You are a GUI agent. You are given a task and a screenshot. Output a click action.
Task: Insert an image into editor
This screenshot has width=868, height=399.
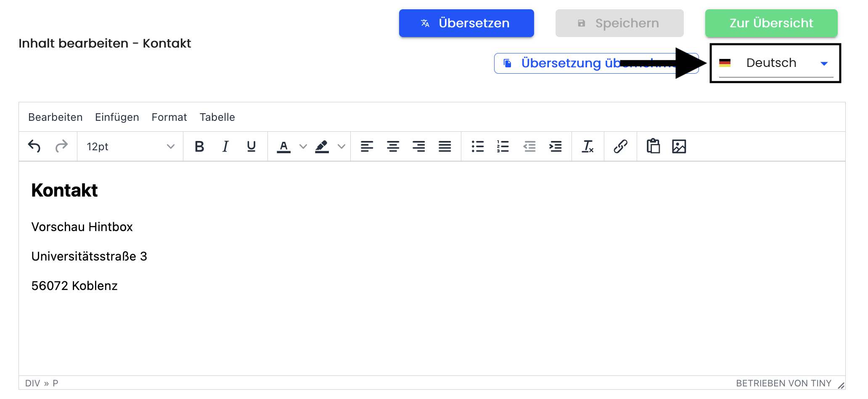pyautogui.click(x=679, y=146)
